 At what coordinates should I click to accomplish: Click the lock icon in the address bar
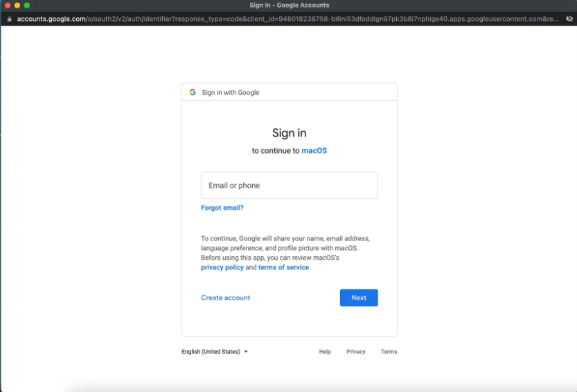[x=9, y=19]
